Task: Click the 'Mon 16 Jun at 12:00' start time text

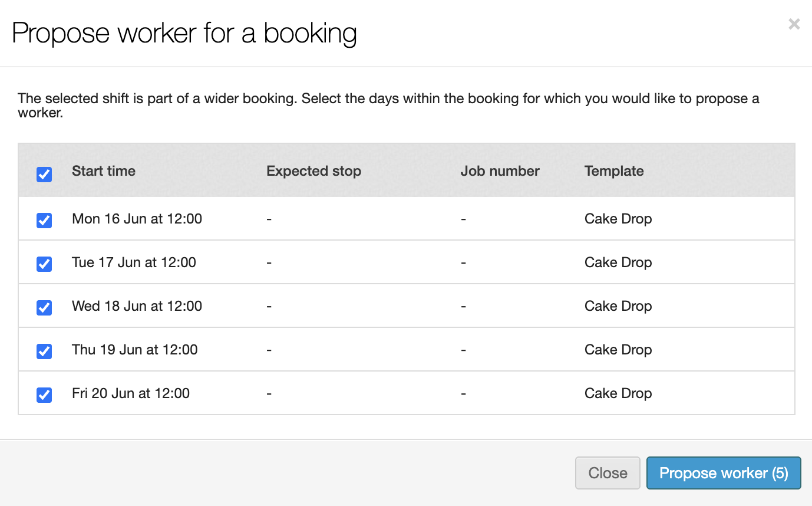Action: tap(137, 219)
